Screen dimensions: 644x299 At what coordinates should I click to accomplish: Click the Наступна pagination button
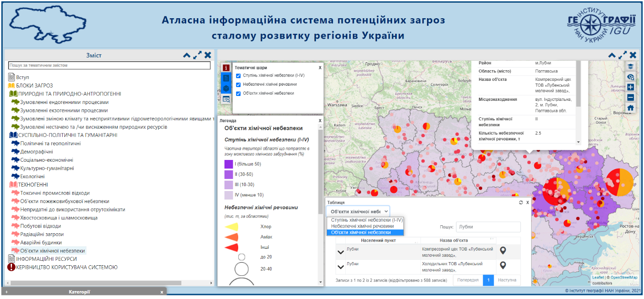507,280
